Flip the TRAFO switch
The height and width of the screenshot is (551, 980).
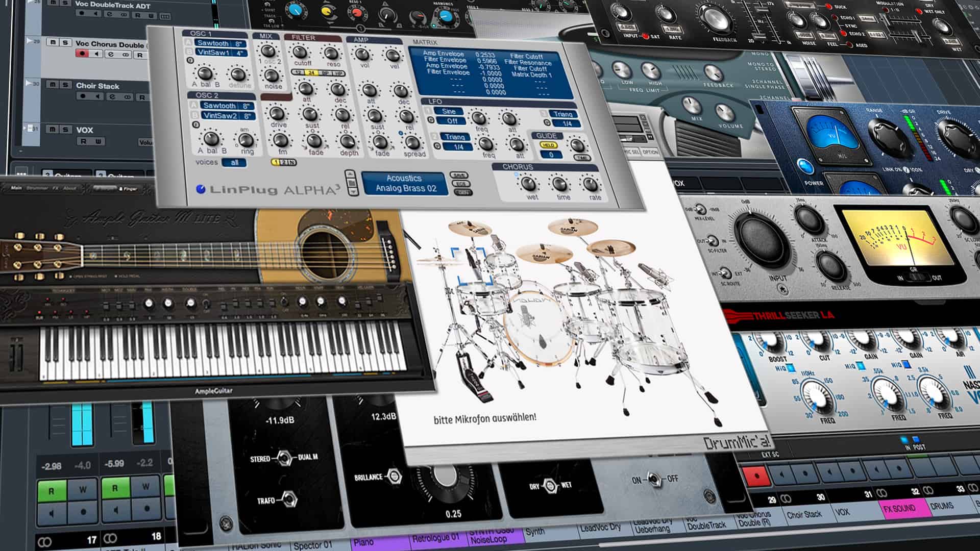click(289, 499)
